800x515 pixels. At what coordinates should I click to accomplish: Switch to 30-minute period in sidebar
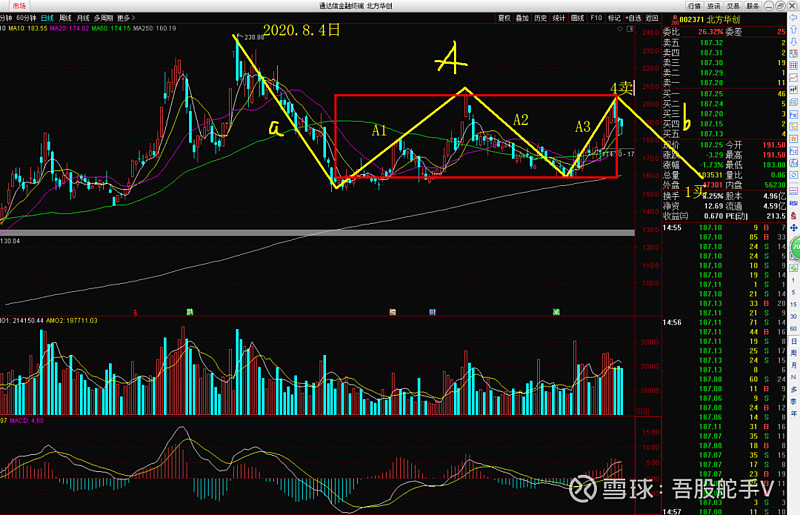(793, 316)
